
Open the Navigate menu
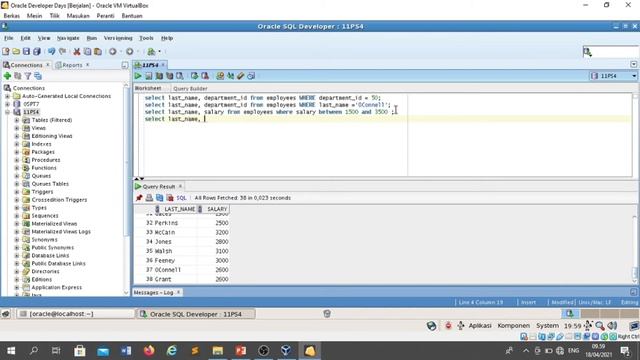[68, 38]
